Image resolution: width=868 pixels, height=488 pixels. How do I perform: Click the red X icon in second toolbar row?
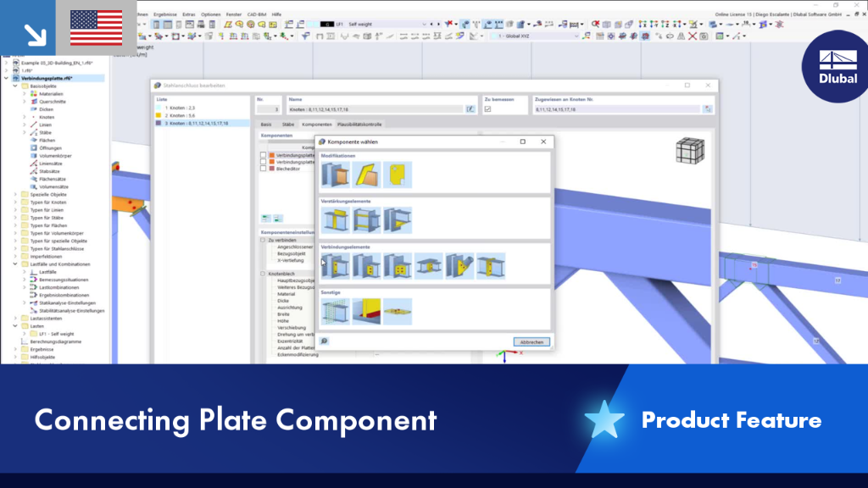[692, 36]
